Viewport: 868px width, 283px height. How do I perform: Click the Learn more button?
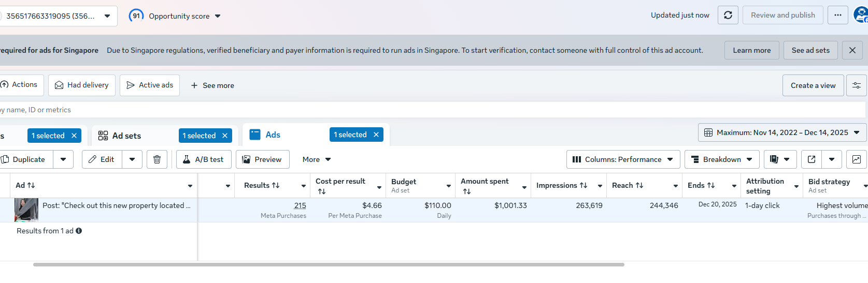[751, 50]
